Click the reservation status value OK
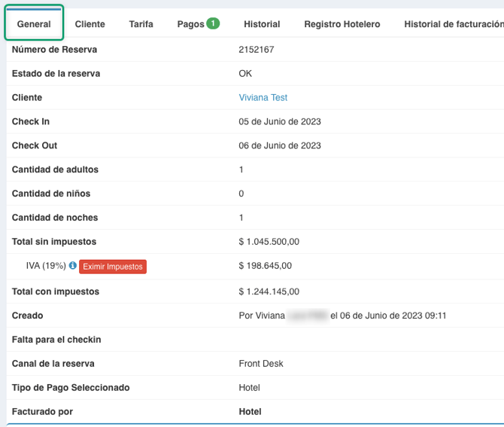 coord(245,74)
